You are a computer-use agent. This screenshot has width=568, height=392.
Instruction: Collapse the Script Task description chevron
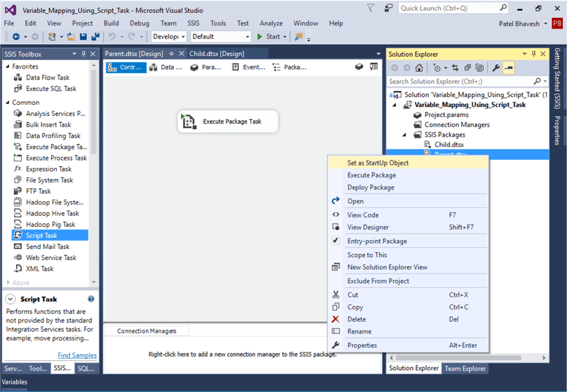click(x=10, y=299)
